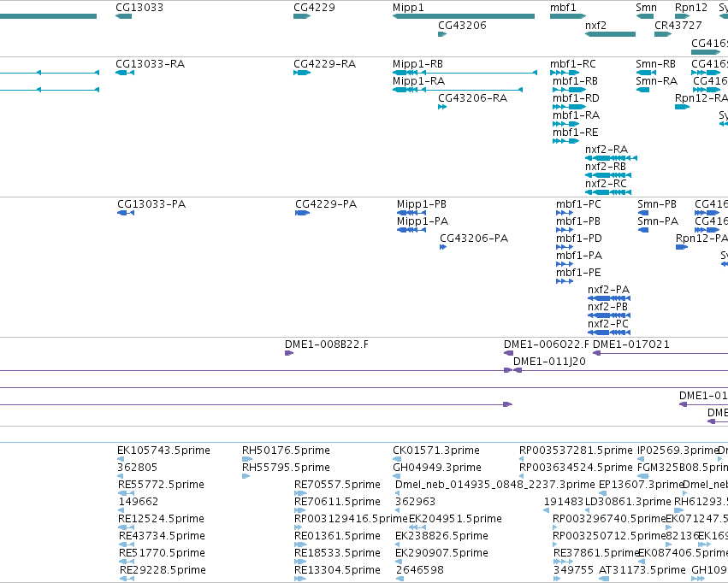Select the nxf2 gene bar
The width and height of the screenshot is (728, 583).
(x=610, y=34)
